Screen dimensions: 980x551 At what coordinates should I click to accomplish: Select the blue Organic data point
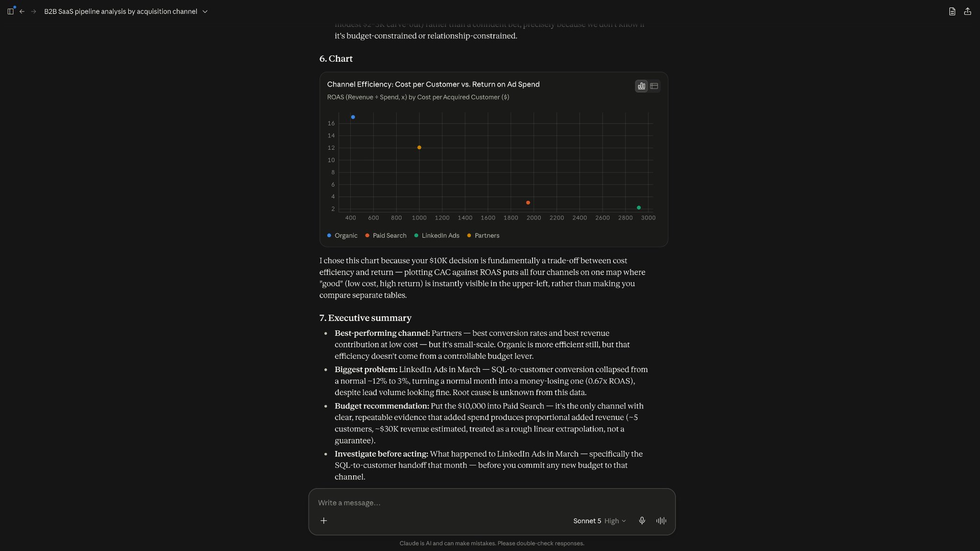click(x=353, y=117)
